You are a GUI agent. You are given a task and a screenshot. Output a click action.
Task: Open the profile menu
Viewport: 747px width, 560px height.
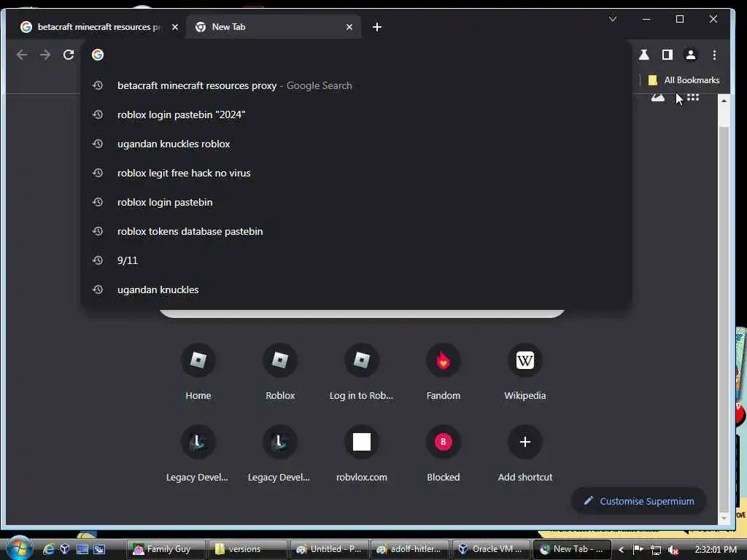[690, 55]
